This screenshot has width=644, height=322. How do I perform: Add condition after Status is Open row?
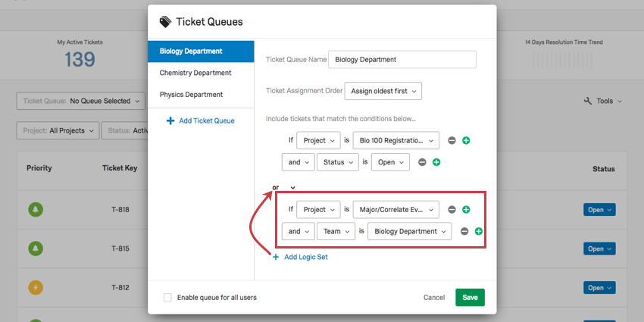(436, 162)
